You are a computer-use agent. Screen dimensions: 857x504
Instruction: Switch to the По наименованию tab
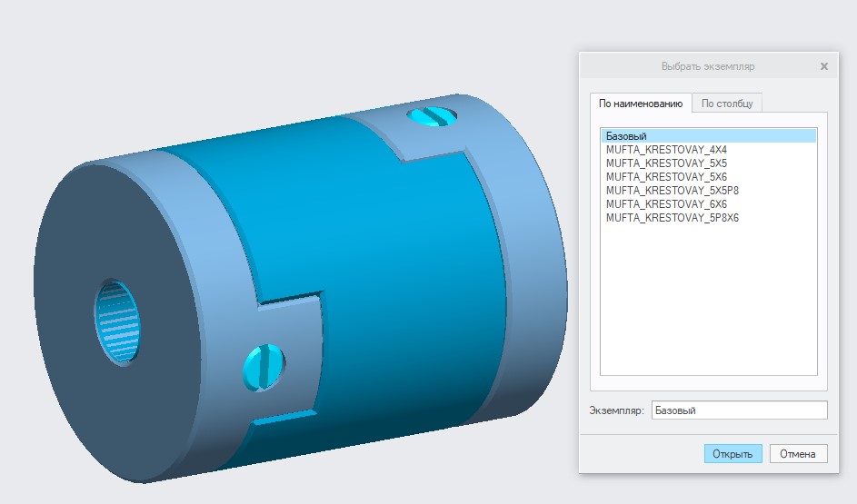641,104
